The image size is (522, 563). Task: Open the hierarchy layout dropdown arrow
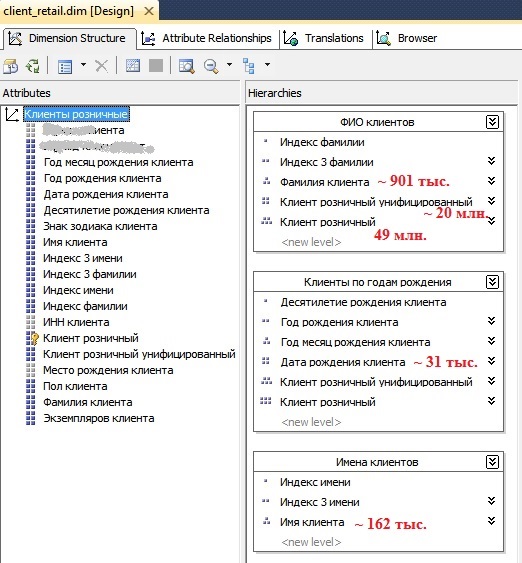[267, 65]
